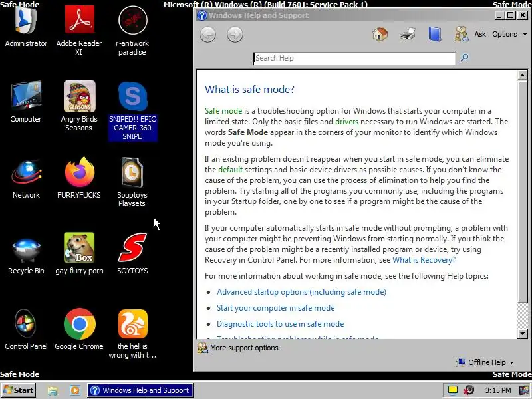
Task: Click the 3:15 PM clock
Action: tap(497, 390)
